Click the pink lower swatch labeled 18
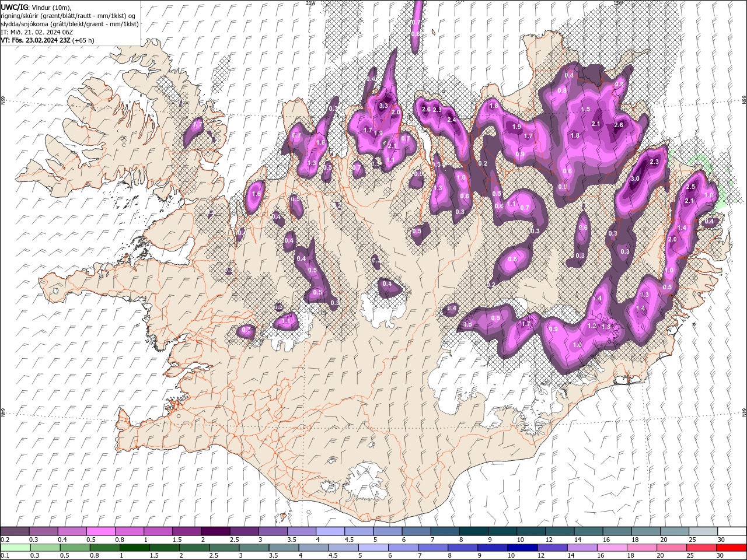 coord(641,548)
